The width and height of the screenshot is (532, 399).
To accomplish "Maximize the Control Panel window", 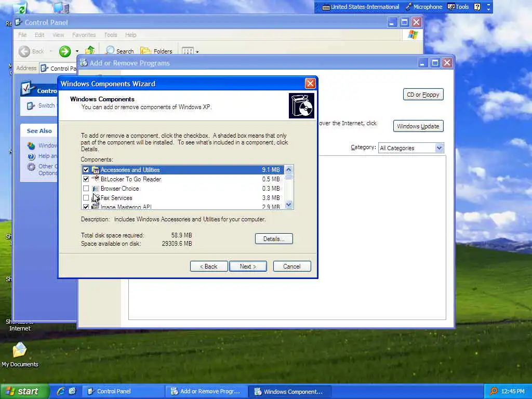I will (x=404, y=22).
